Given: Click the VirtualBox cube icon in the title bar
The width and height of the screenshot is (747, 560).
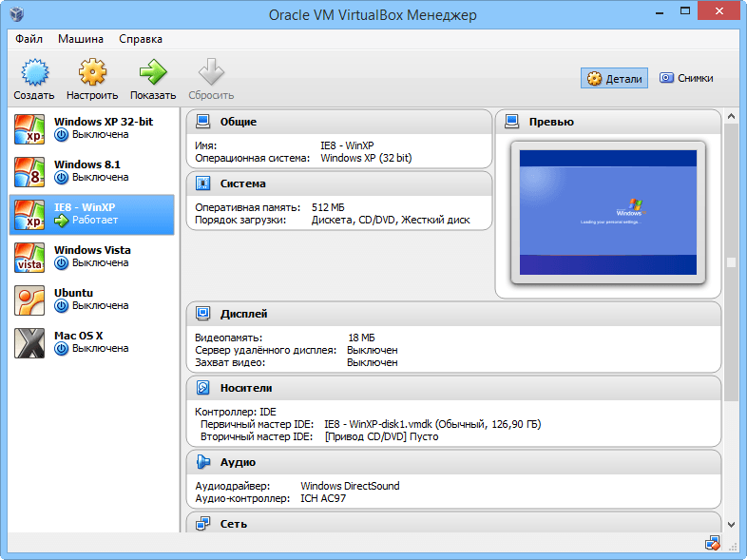Looking at the screenshot, I should 17,14.
